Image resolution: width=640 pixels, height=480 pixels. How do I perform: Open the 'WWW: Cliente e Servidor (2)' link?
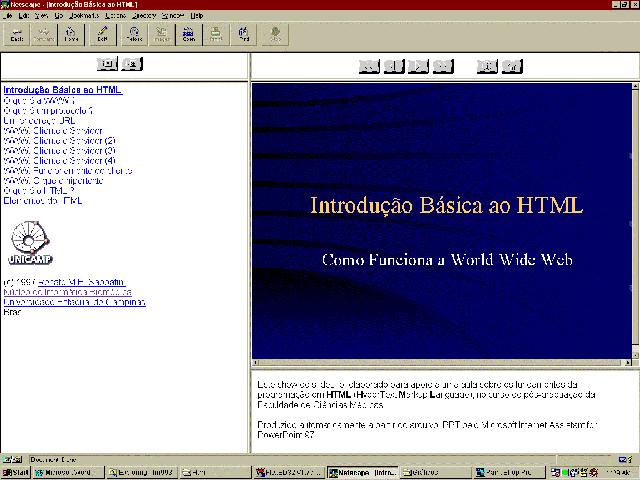60,140
